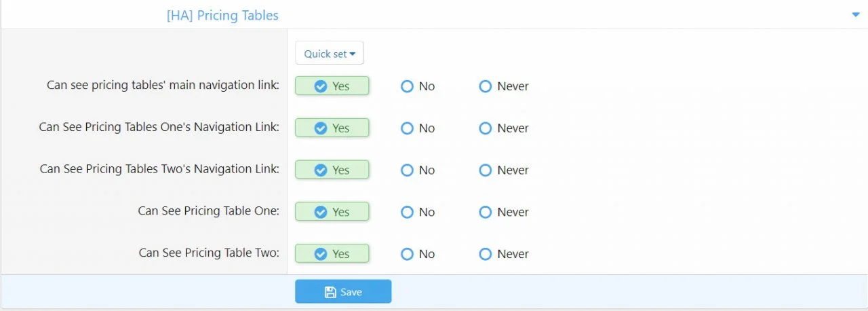Open the Quick set dropdown

pyautogui.click(x=330, y=54)
